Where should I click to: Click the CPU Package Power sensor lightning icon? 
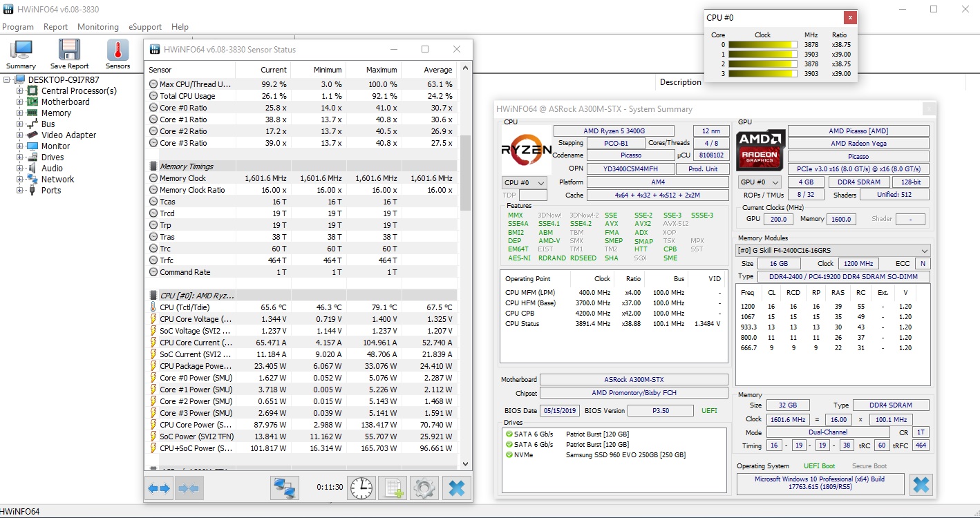pos(153,366)
